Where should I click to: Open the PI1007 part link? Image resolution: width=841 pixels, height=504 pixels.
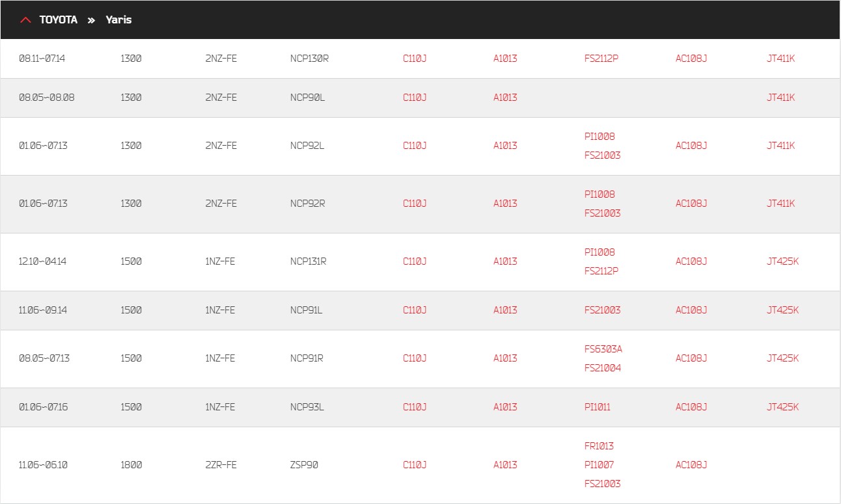click(600, 465)
